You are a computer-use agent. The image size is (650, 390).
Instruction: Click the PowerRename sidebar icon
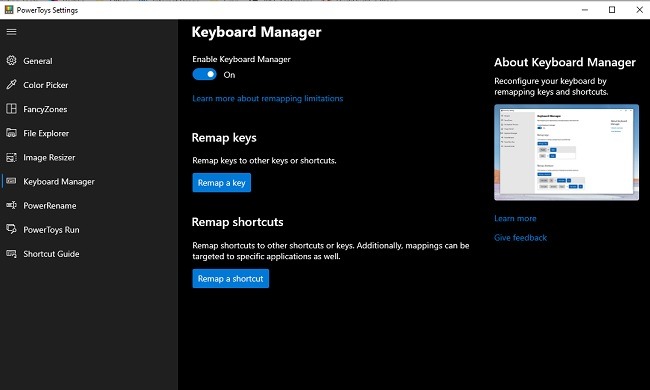pyautogui.click(x=11, y=205)
